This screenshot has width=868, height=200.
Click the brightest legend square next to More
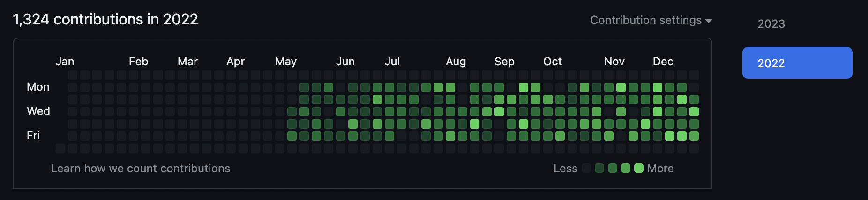[639, 168]
